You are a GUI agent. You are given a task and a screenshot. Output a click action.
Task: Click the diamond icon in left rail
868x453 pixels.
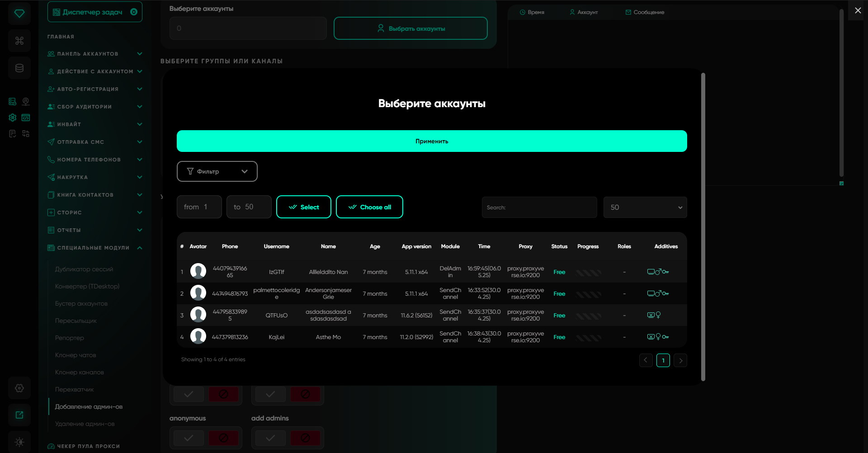(x=19, y=14)
